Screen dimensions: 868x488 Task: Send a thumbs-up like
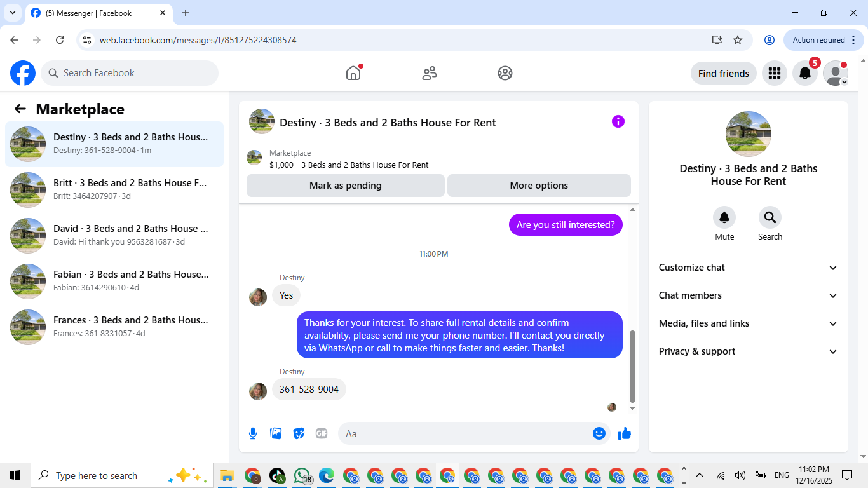[x=625, y=433]
